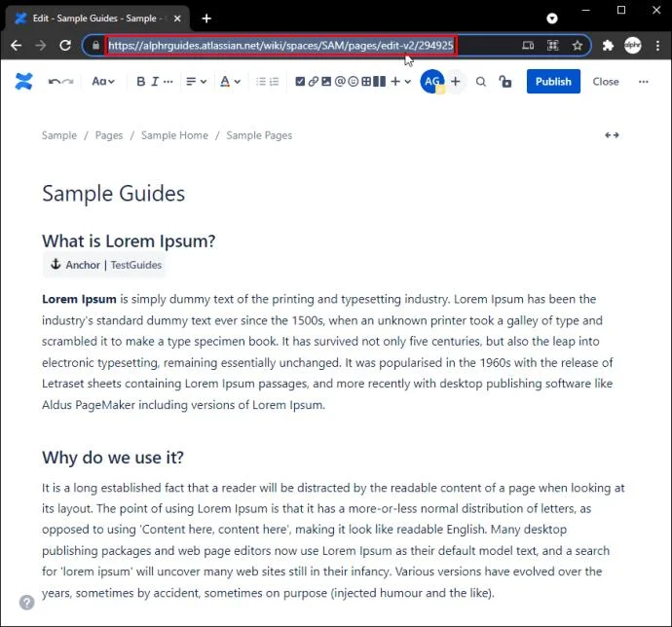Publish the page

553,82
